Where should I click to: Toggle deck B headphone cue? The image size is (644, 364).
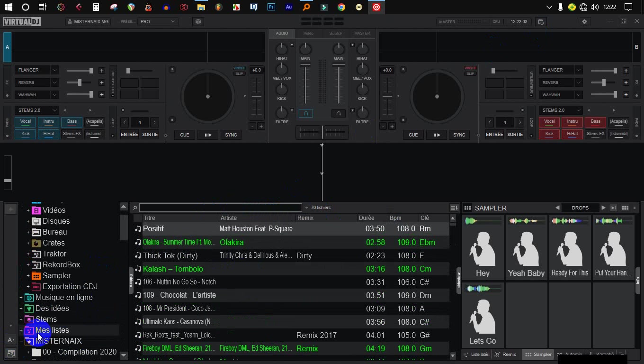(338, 113)
